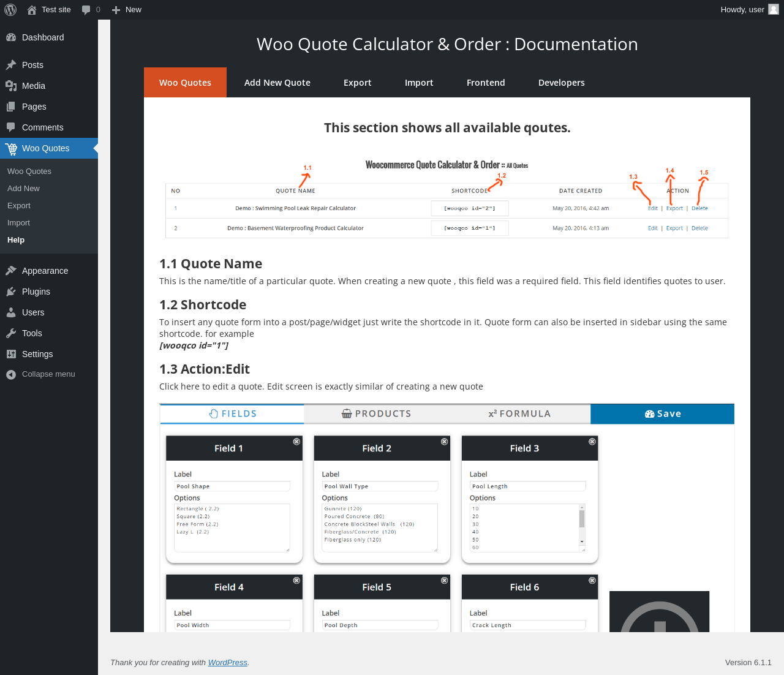This screenshot has width=784, height=675.
Task: Click the 1.1 Quote Name heading
Action: [x=211, y=264]
